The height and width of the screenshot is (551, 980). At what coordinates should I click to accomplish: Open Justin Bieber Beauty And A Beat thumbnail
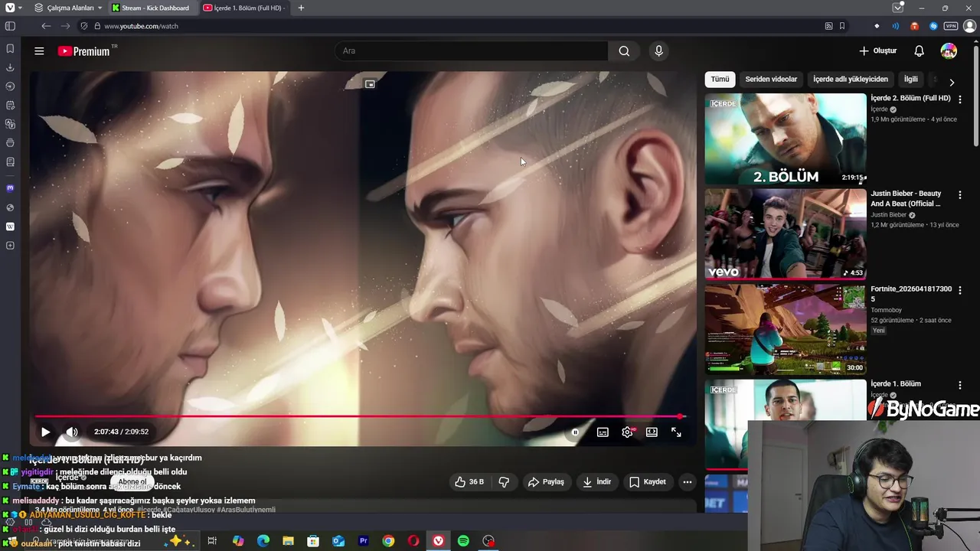coord(786,234)
